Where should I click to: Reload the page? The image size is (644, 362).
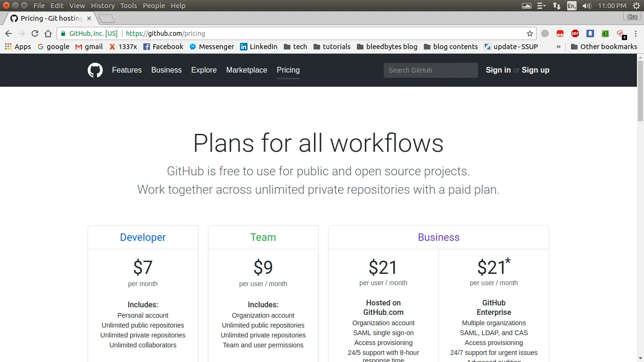click(x=35, y=33)
